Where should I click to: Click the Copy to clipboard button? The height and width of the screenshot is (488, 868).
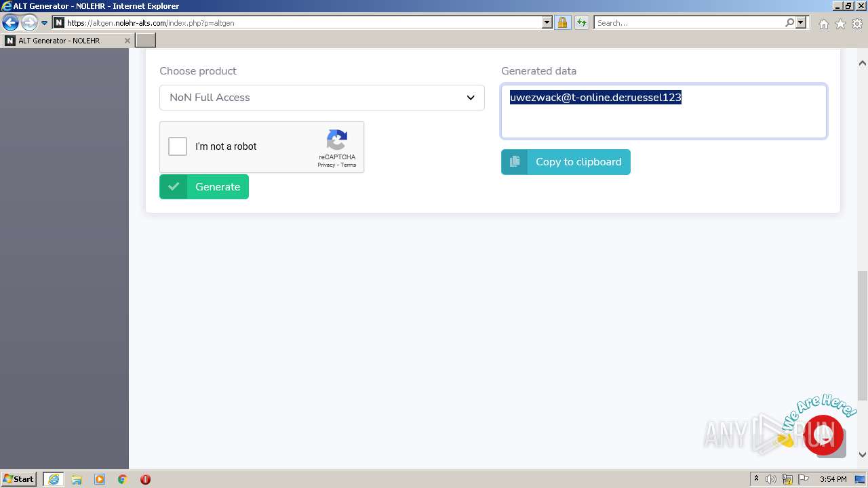pyautogui.click(x=566, y=162)
